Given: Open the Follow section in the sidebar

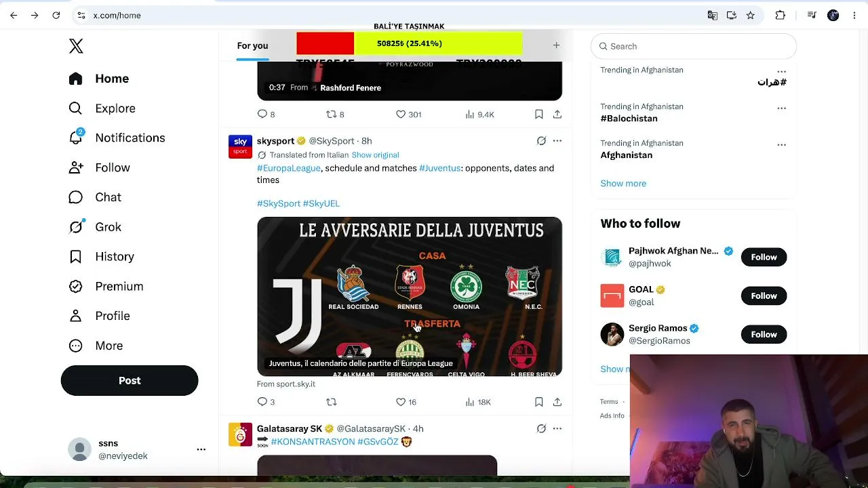Looking at the screenshot, I should coord(99,167).
